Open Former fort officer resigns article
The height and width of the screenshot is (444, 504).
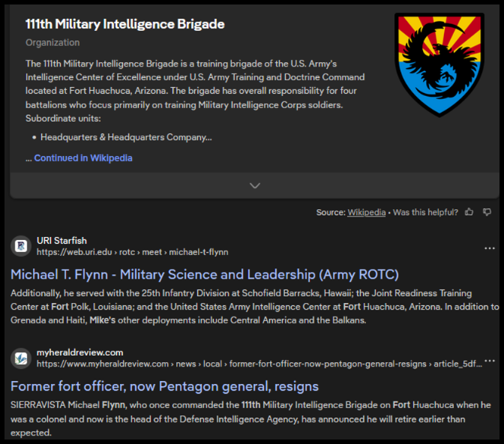pyautogui.click(x=164, y=386)
